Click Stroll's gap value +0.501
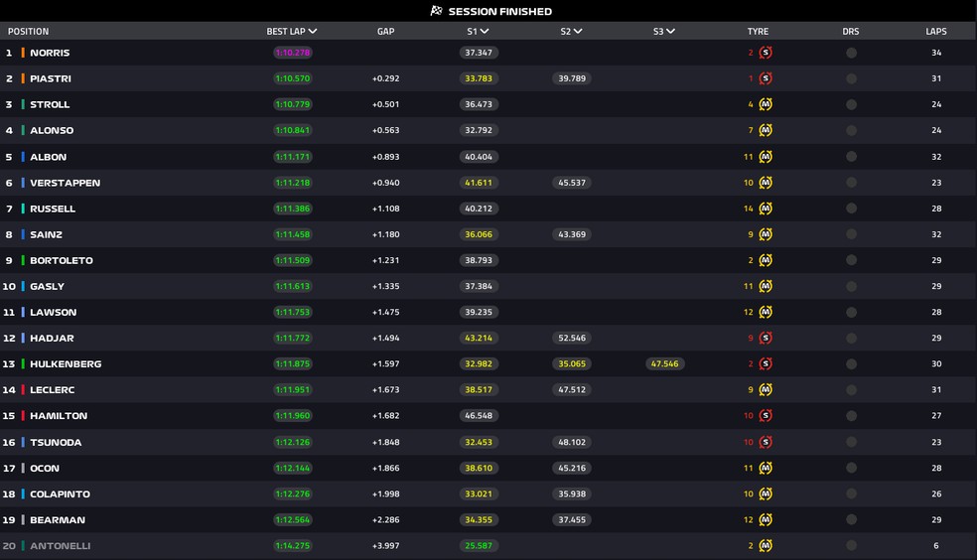 click(x=385, y=104)
